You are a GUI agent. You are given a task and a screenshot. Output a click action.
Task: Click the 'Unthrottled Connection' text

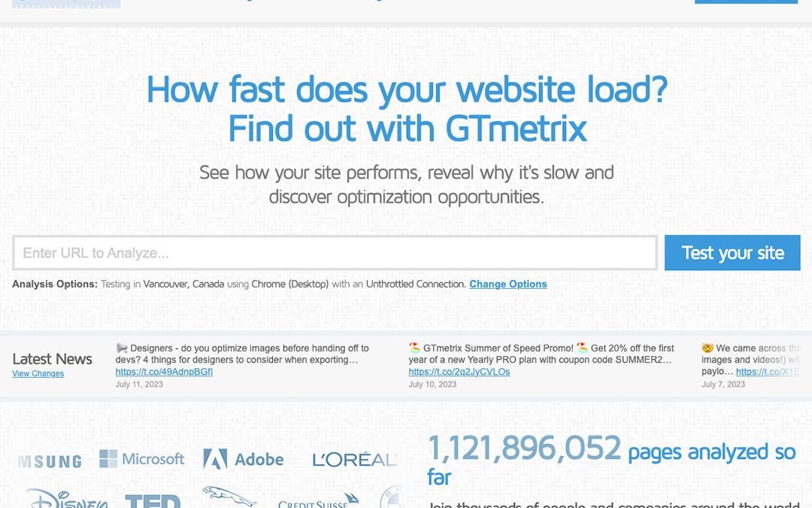(416, 284)
